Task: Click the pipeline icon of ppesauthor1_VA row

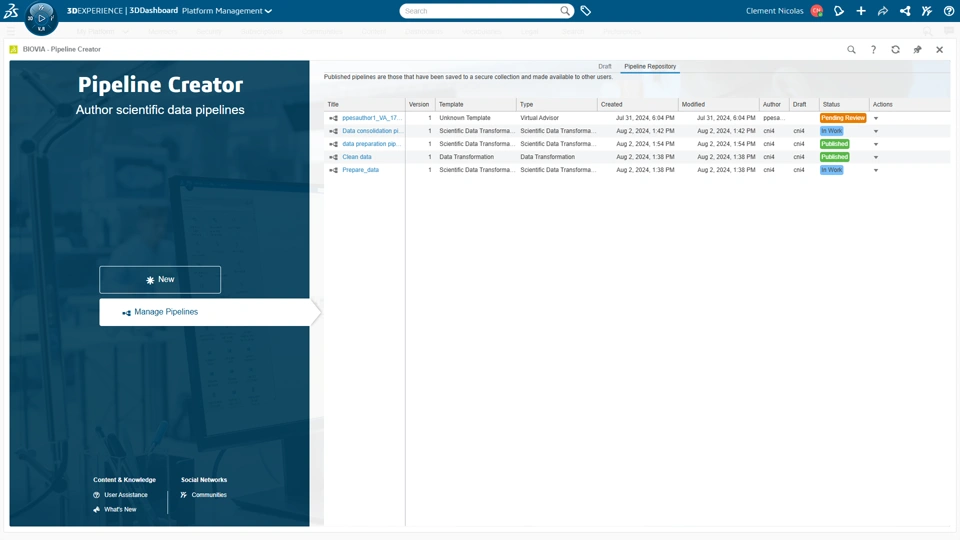Action: click(334, 118)
